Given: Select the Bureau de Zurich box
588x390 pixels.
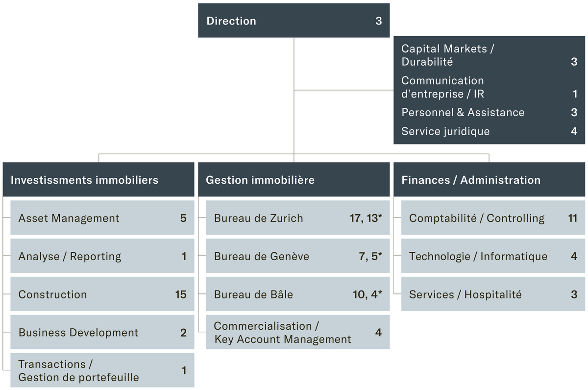Looking at the screenshot, I should pyautogui.click(x=297, y=218).
